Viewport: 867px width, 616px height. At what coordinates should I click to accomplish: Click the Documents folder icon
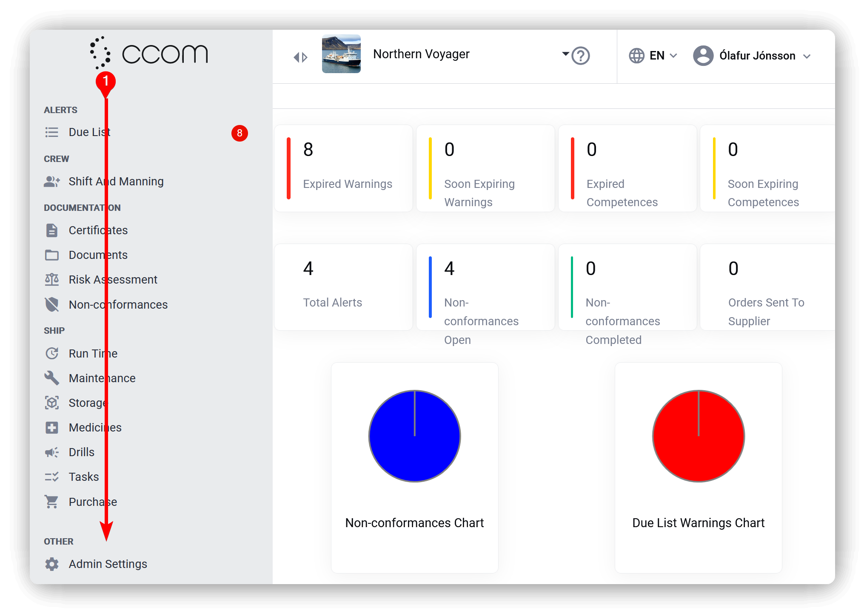[x=51, y=255]
